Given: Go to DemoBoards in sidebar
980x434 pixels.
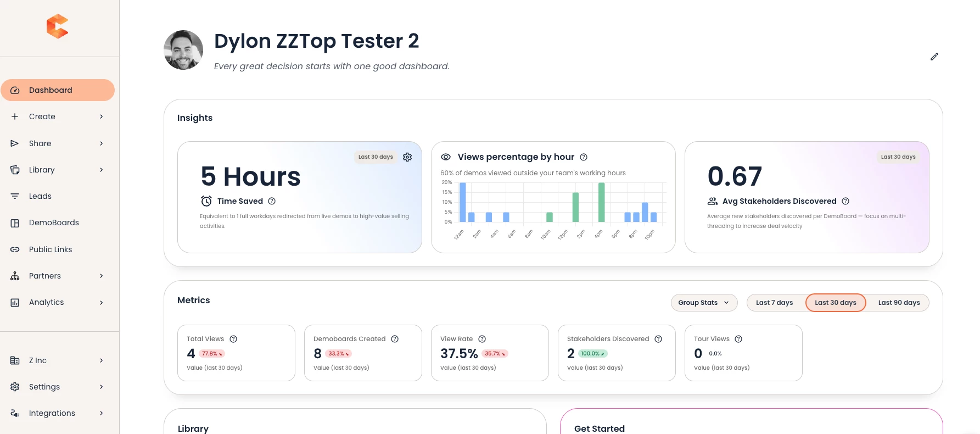Looking at the screenshot, I should coord(54,222).
